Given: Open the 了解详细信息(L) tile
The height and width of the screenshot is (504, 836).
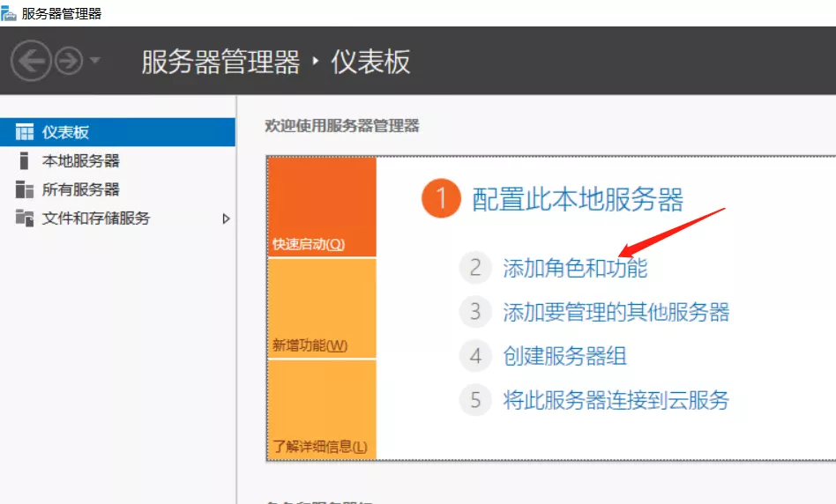Looking at the screenshot, I should (x=321, y=410).
